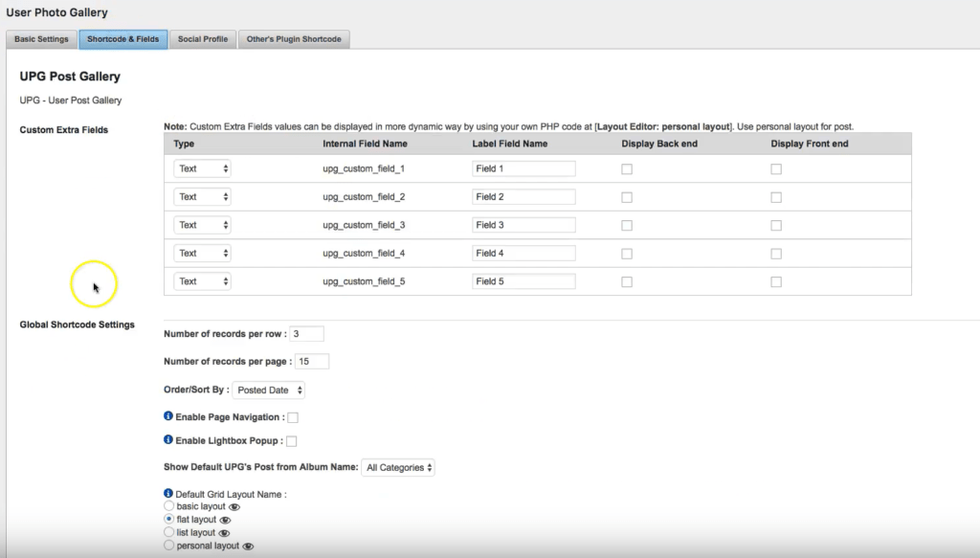
Task: Open the All Categories album dropdown
Action: 398,467
